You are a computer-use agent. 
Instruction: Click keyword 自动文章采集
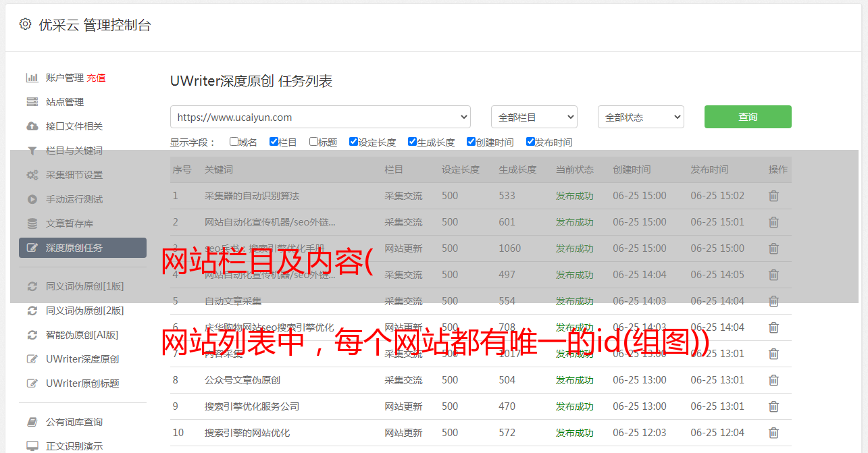click(233, 301)
